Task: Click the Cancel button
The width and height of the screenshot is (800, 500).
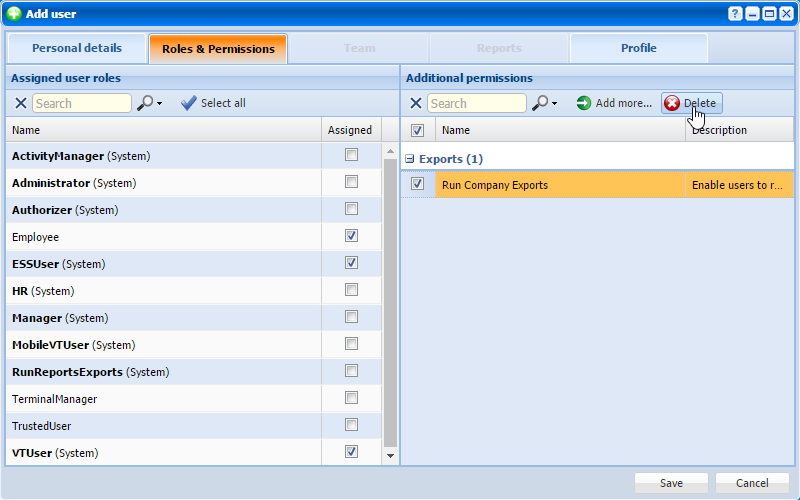Action: [751, 483]
